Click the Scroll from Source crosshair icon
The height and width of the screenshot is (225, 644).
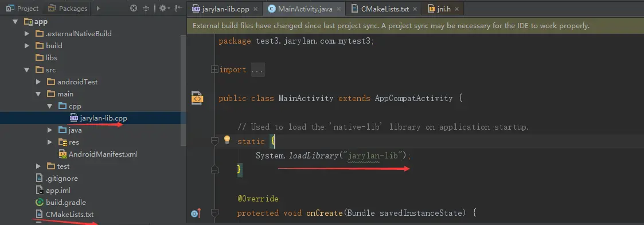tap(133, 8)
